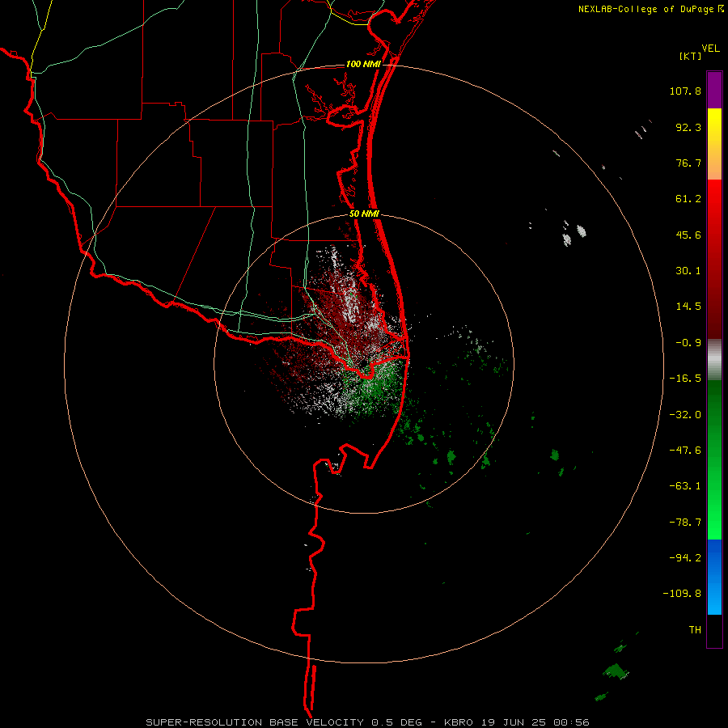The image size is (728, 728).
Task: Click the KBRO station identifier in caption
Action: [459, 722]
